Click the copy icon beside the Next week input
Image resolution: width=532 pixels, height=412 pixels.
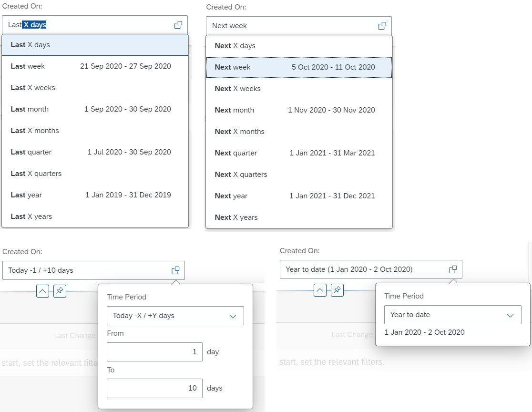pyautogui.click(x=381, y=26)
